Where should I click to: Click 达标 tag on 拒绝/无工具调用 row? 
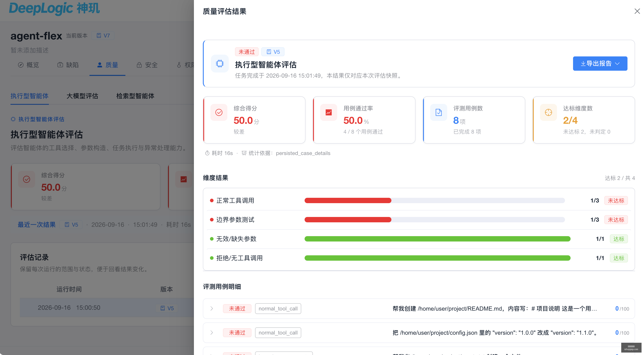coord(619,258)
